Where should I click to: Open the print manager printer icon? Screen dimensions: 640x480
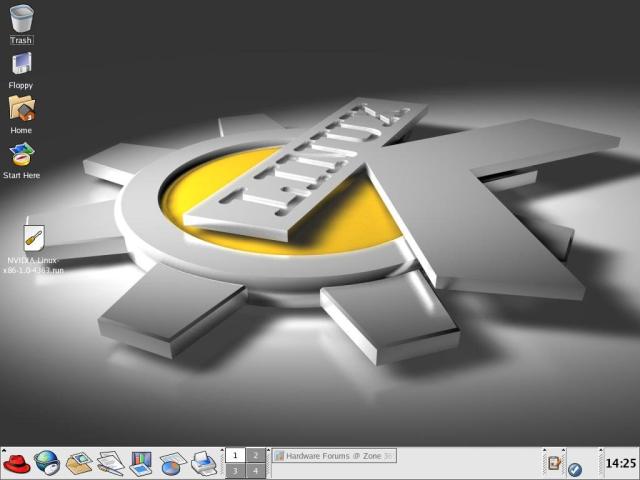pos(203,463)
